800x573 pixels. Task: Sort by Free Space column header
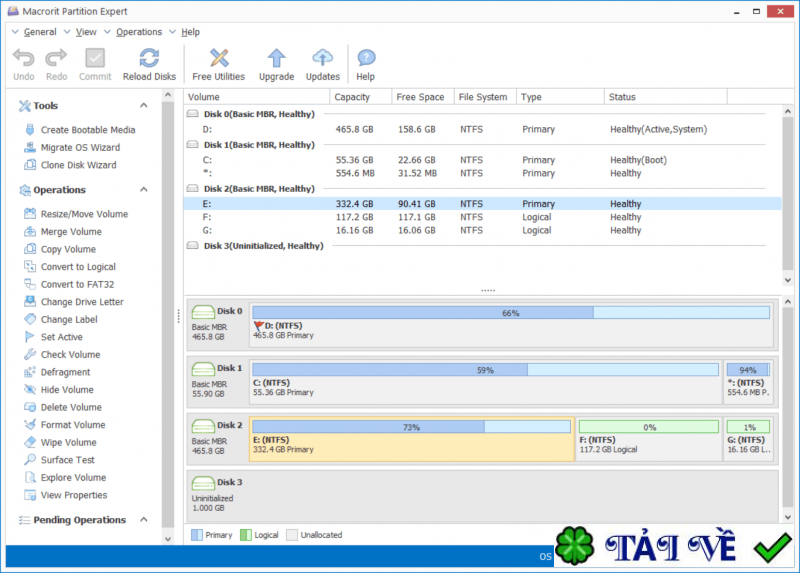coord(420,97)
